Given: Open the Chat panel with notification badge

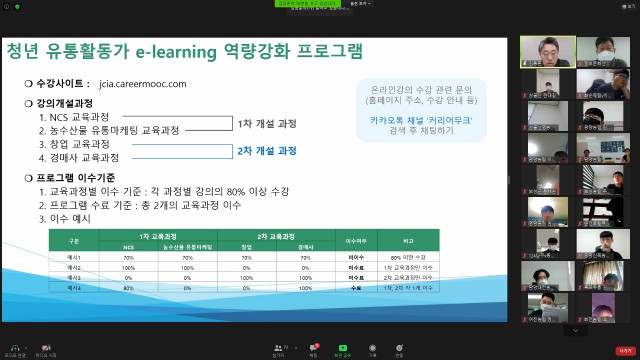Looking at the screenshot, I should 313,348.
